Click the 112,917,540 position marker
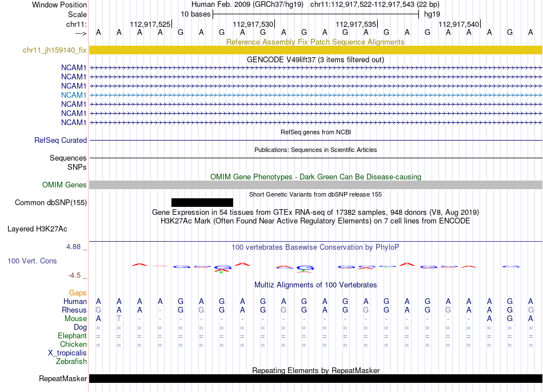The image size is (543, 392). coord(459,24)
